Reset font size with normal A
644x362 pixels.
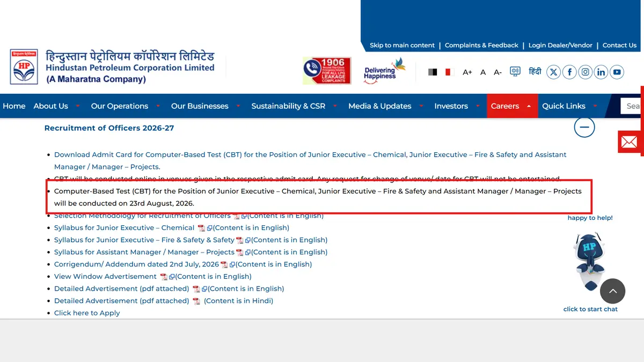click(483, 72)
